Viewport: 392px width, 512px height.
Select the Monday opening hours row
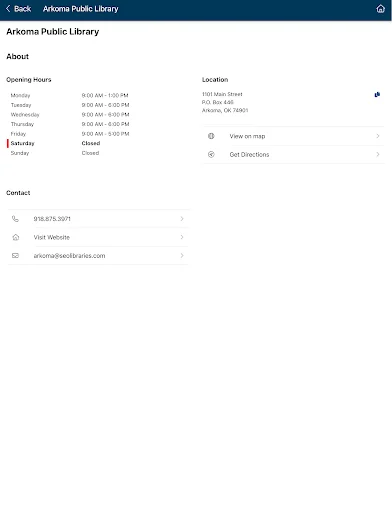pos(69,95)
